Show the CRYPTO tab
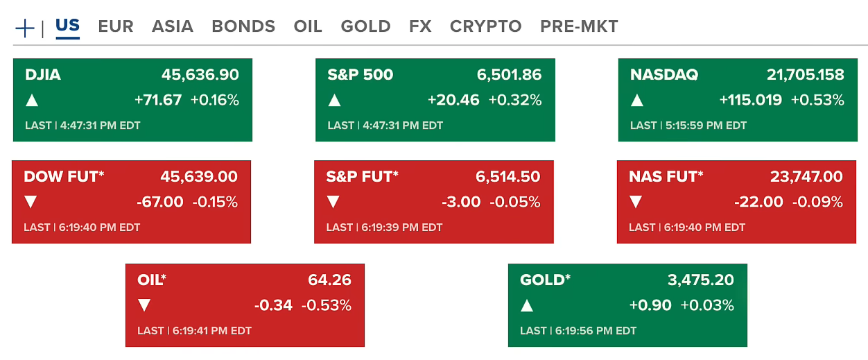This screenshot has height=360, width=868. tap(485, 26)
